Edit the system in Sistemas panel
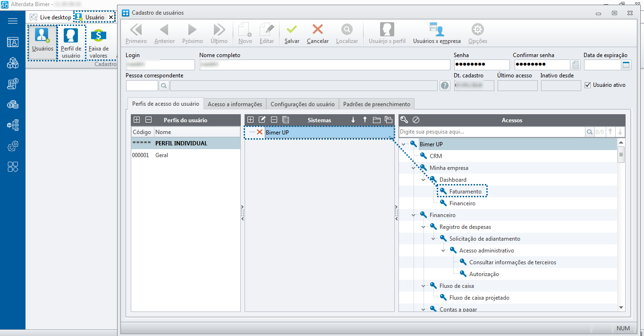This screenshot has height=336, width=644. [262, 120]
